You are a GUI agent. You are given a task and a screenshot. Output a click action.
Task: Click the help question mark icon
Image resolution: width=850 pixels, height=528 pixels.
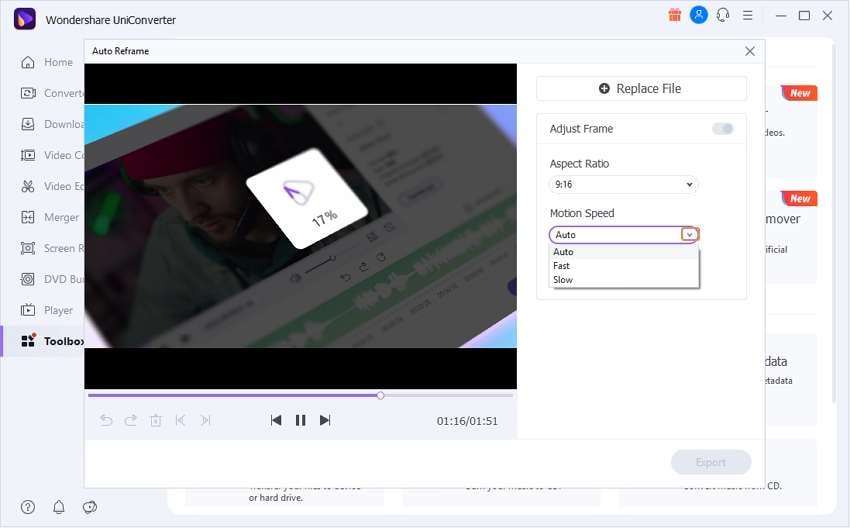click(x=28, y=507)
